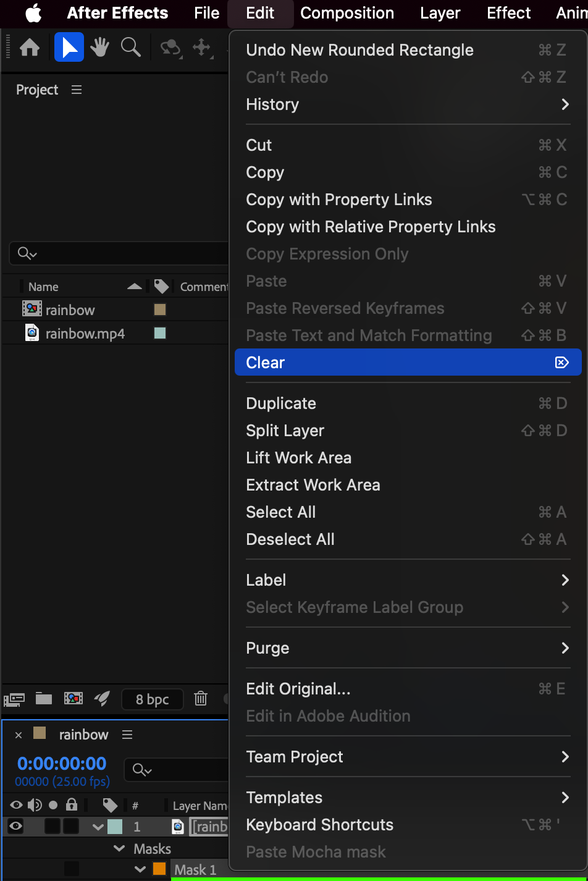
Task: Hide layer 1 using eye toggle
Action: [15, 827]
